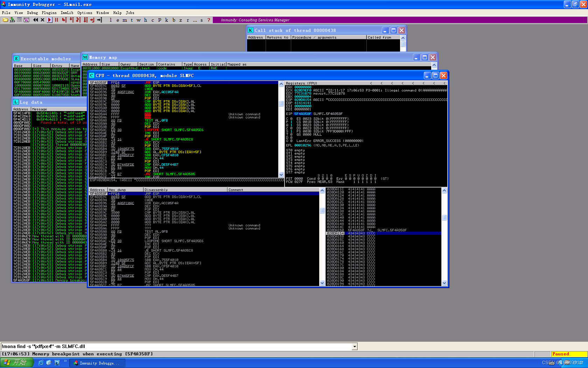Click the red question mark help icon
Viewport: 588px width, 368px height.
click(x=209, y=20)
